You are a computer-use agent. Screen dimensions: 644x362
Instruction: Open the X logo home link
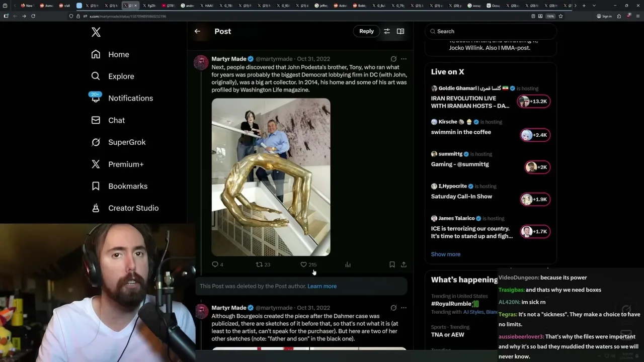click(x=96, y=33)
